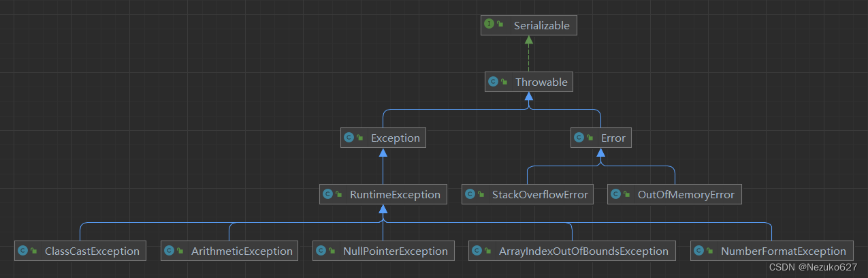Select the Throwable class node
The width and height of the screenshot is (868, 278).
529,82
